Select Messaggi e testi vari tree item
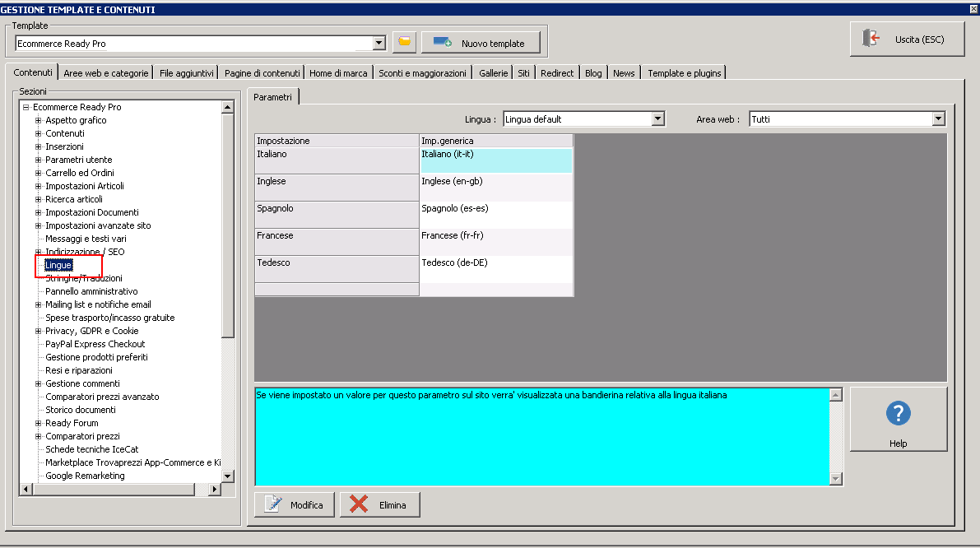Viewport: 980px width, 548px height. (86, 238)
